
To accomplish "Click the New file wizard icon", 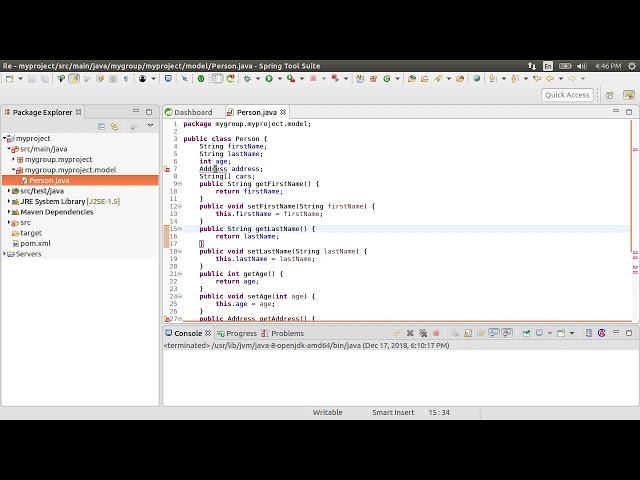I will click(x=9, y=78).
